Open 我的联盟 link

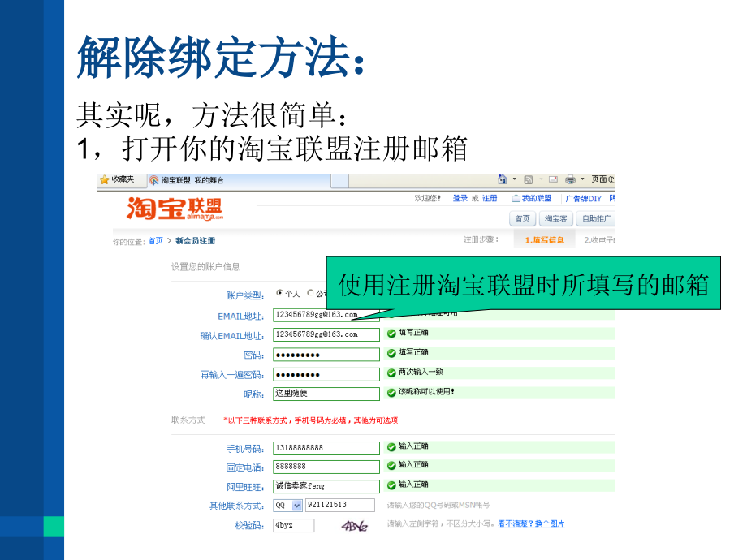pyautogui.click(x=531, y=199)
